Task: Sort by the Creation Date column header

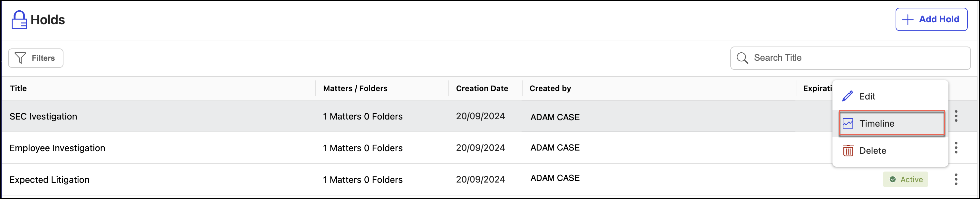Action: pos(482,89)
